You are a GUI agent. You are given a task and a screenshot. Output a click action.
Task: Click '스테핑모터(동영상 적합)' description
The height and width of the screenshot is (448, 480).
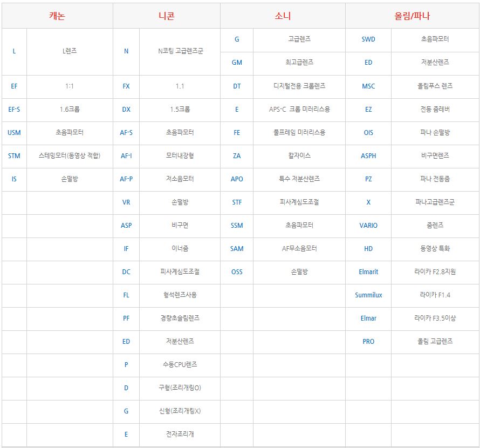(x=70, y=155)
